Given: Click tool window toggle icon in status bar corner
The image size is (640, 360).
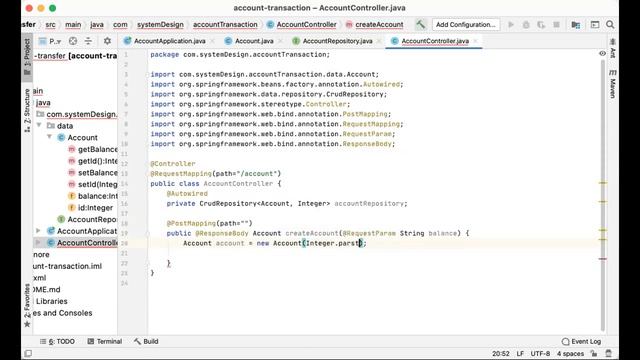Looking at the screenshot, I should [x=28, y=353].
